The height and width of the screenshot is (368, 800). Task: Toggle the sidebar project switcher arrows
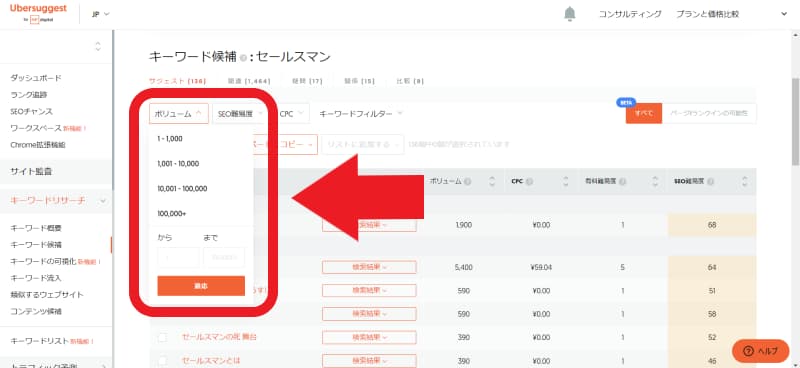tap(97, 46)
